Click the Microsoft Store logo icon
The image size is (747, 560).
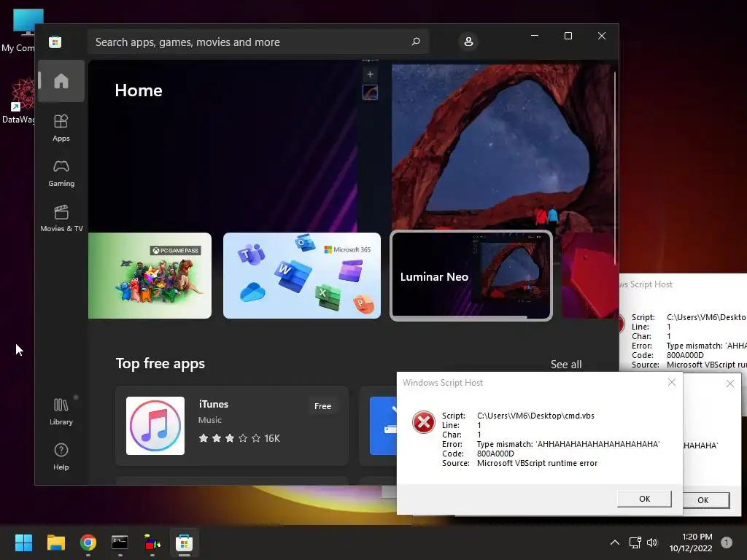(x=55, y=42)
